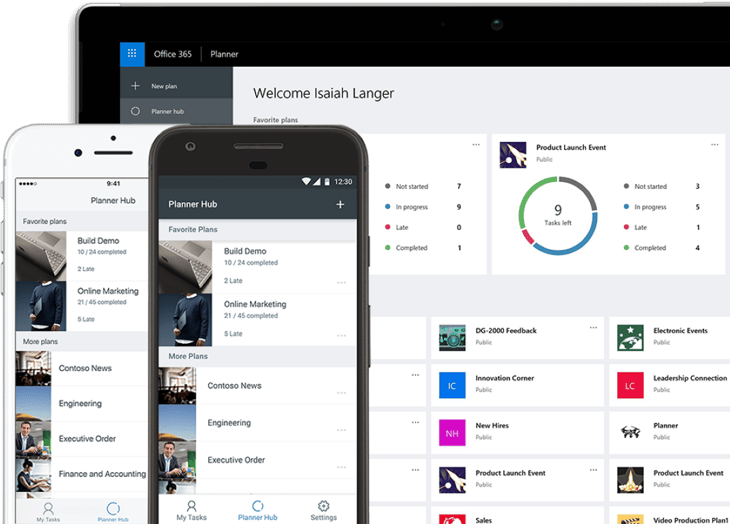The width and height of the screenshot is (730, 524).
Task: Open more options for Engineering on Android
Action: 341,430
